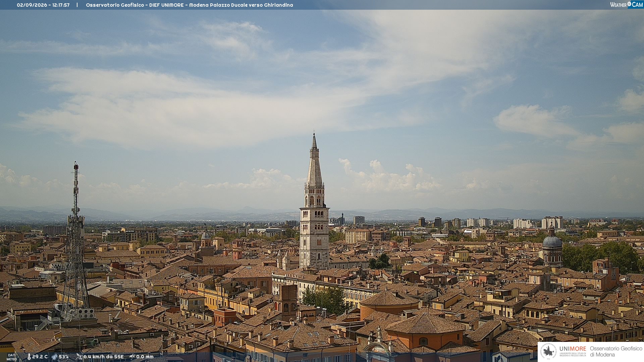Select the 0.0 mm rainfall reading
The image size is (644, 362).
(145, 357)
